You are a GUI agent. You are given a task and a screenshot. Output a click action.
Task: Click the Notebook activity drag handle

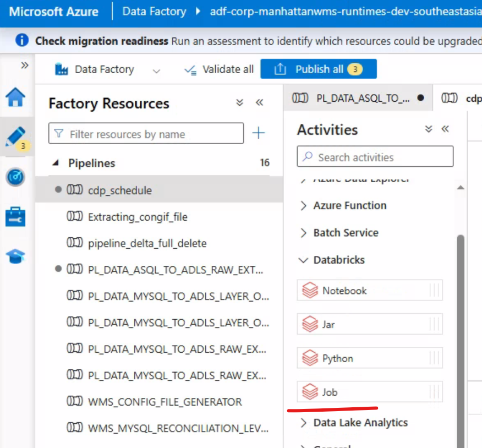pos(434,290)
